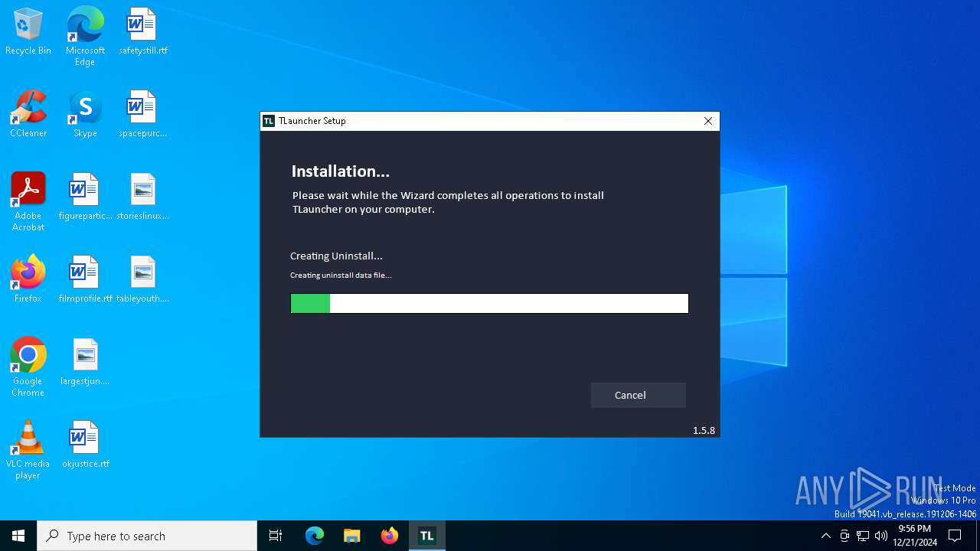Cancel the TLauncher installation

[x=638, y=395]
